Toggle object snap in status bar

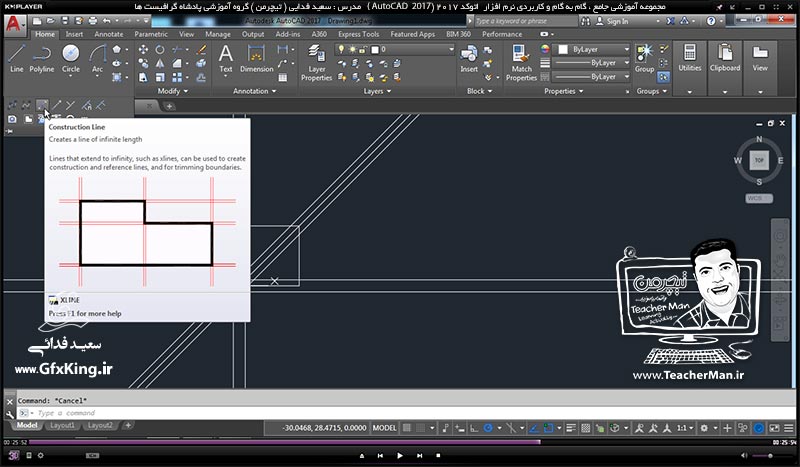click(x=548, y=428)
